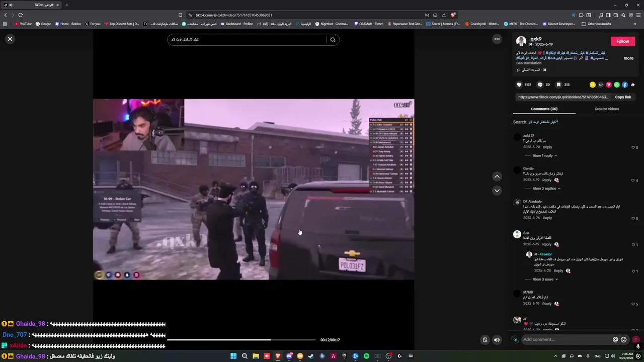Like zaid 27's comment
Screen dimensions: 644x362
(633, 147)
